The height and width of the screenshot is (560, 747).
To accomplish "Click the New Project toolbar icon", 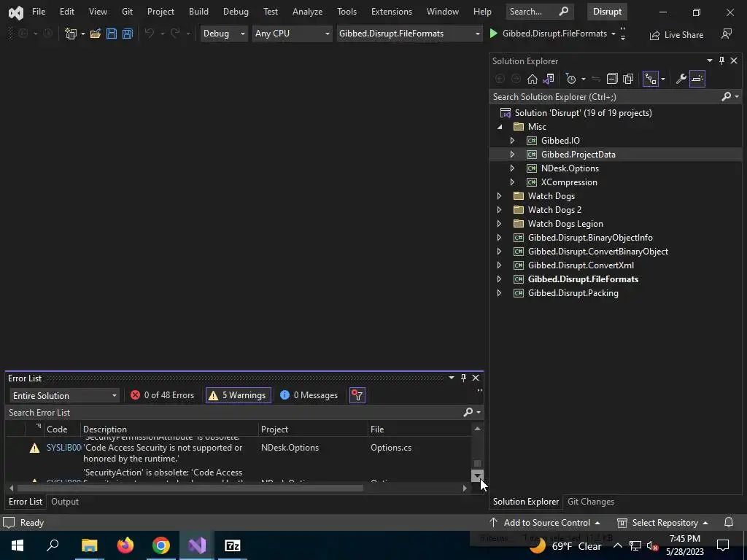I will (x=71, y=34).
